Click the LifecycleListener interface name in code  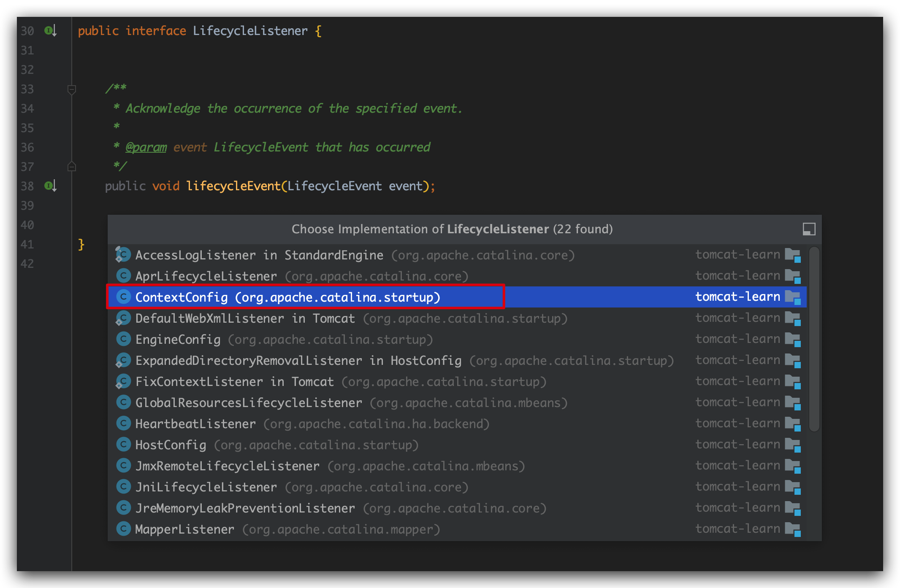(250, 31)
